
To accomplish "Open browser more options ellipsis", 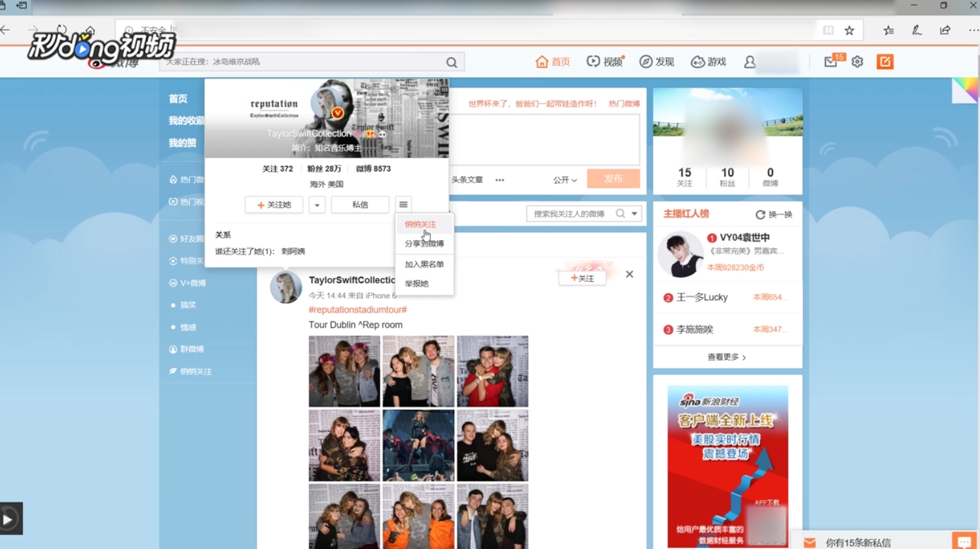I will (x=973, y=30).
